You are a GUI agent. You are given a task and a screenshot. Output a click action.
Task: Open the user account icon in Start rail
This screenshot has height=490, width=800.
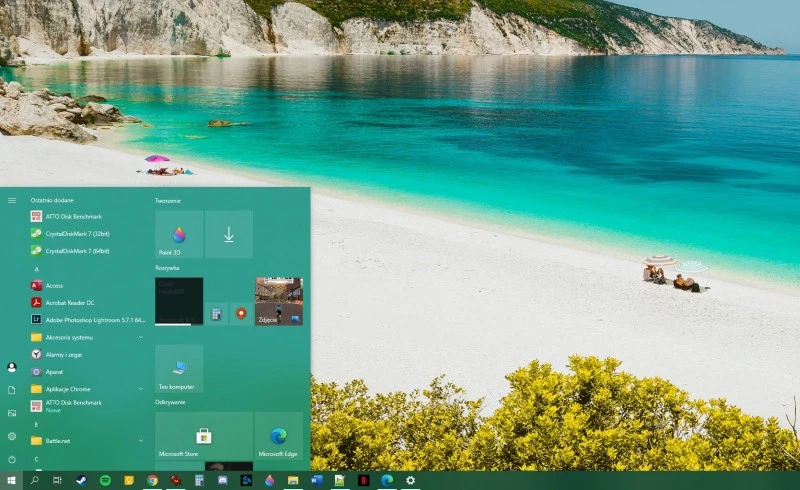[12, 367]
